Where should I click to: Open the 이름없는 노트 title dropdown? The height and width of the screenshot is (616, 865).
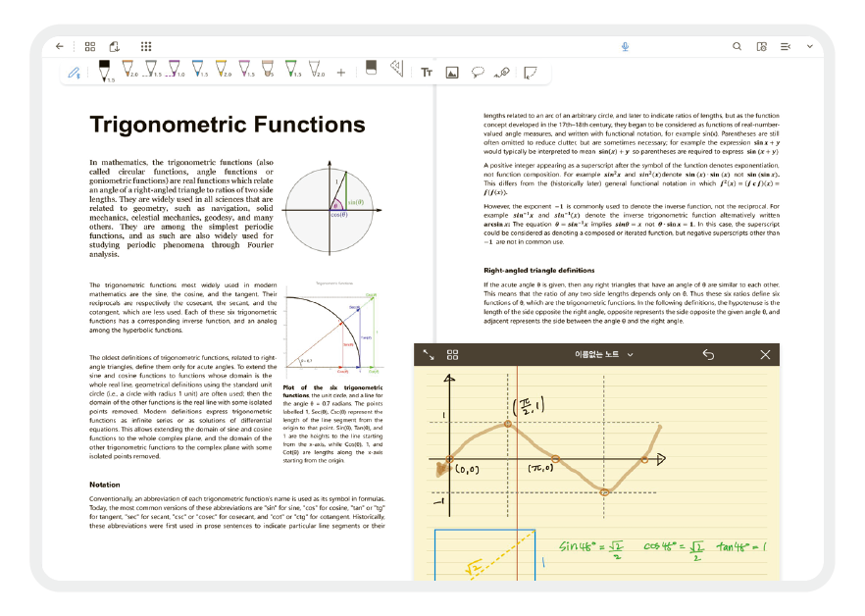pyautogui.click(x=603, y=354)
